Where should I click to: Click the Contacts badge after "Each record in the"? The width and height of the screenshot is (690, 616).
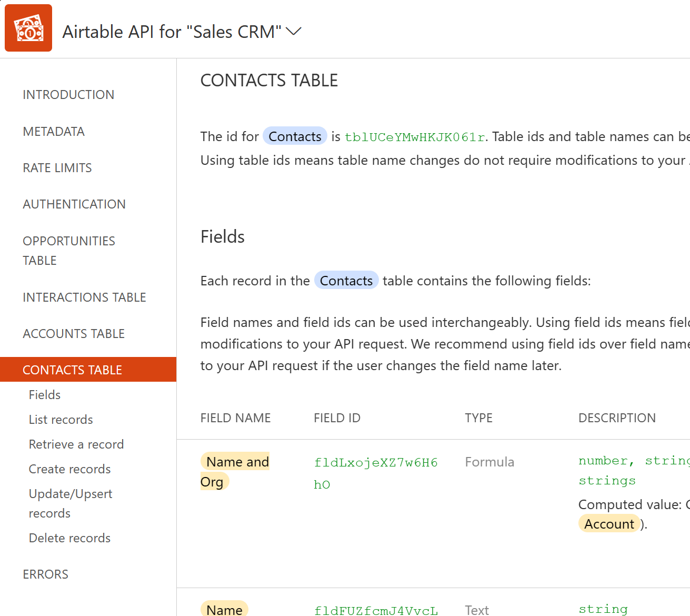pyautogui.click(x=346, y=281)
